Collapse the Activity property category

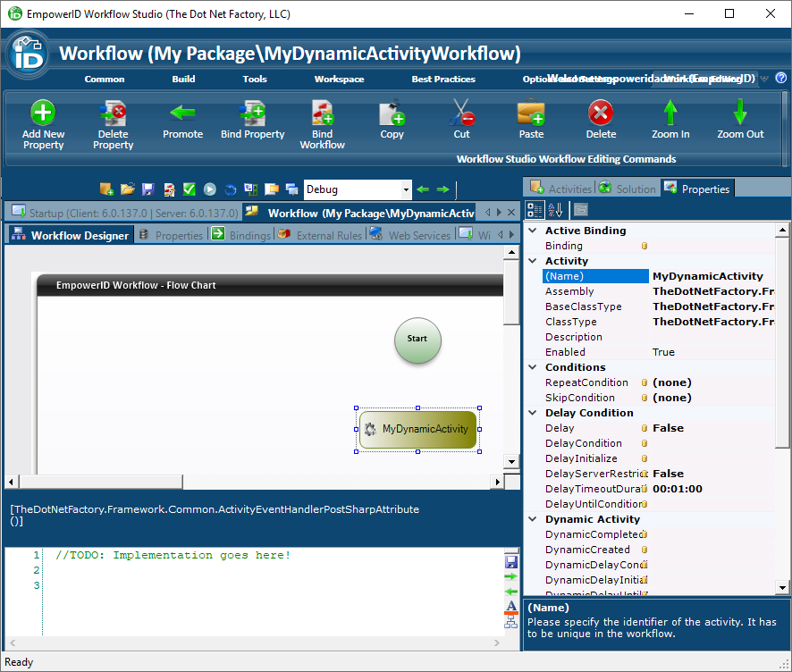534,261
